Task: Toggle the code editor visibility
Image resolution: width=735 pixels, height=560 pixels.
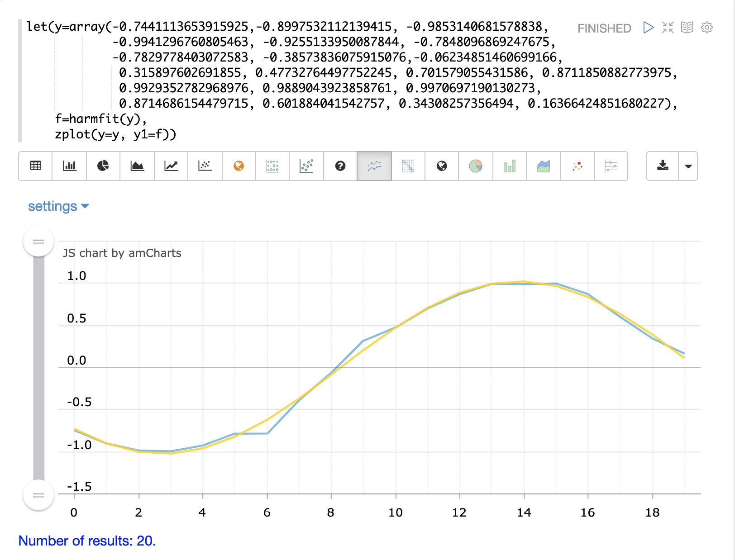Action: click(668, 28)
